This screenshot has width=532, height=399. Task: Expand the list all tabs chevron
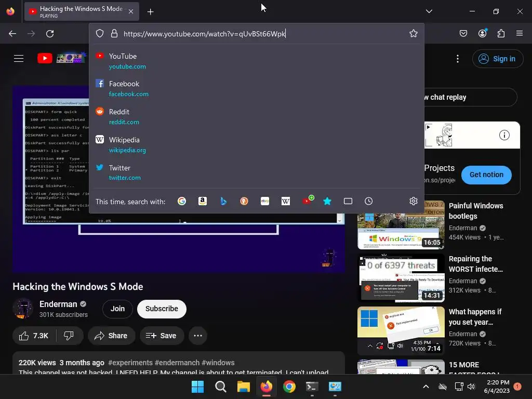tap(429, 11)
